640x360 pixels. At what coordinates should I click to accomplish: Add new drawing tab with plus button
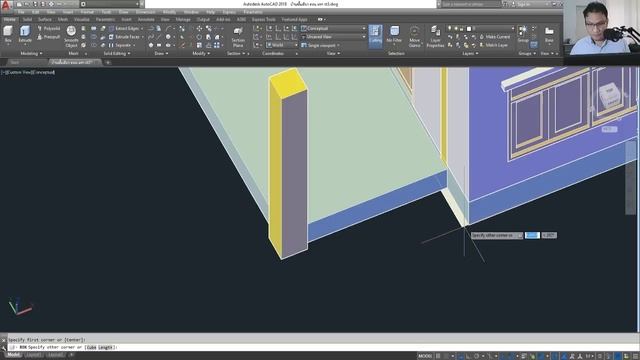pyautogui.click(x=108, y=62)
